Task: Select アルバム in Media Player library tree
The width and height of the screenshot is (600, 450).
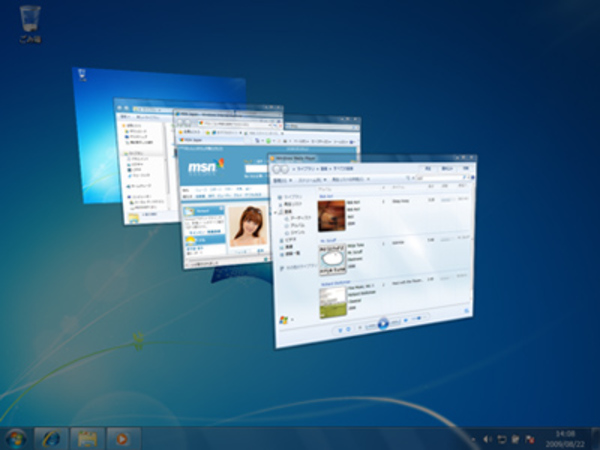Action: tap(297, 225)
